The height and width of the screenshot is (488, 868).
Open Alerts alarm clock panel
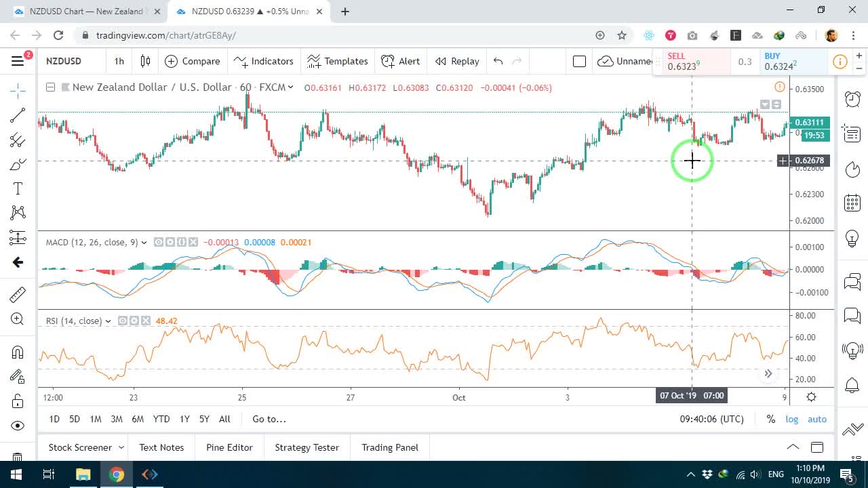852,99
